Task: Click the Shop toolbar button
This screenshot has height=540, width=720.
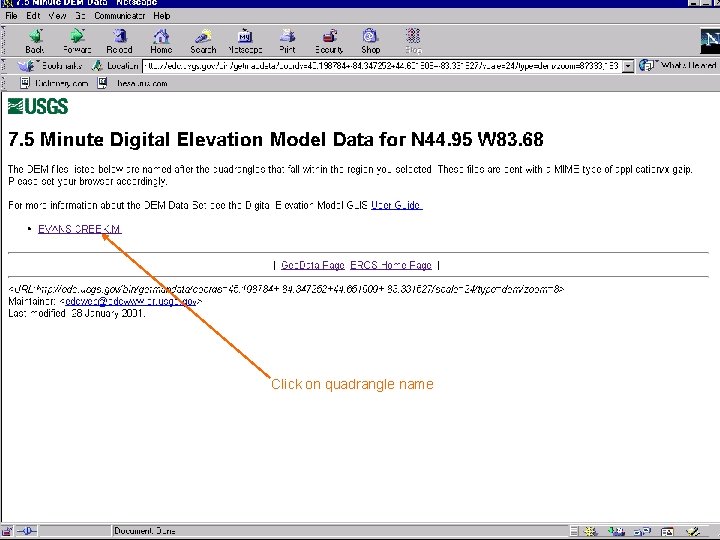Action: pos(371,41)
